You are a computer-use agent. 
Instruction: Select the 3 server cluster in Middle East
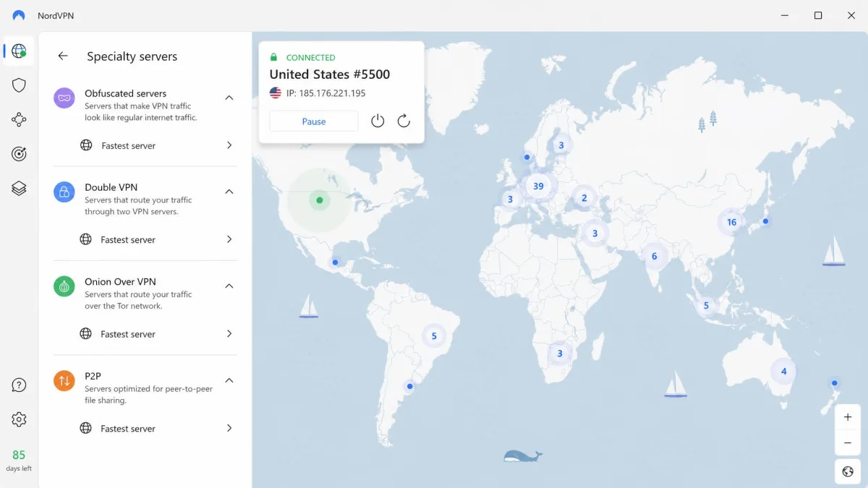[x=595, y=233]
